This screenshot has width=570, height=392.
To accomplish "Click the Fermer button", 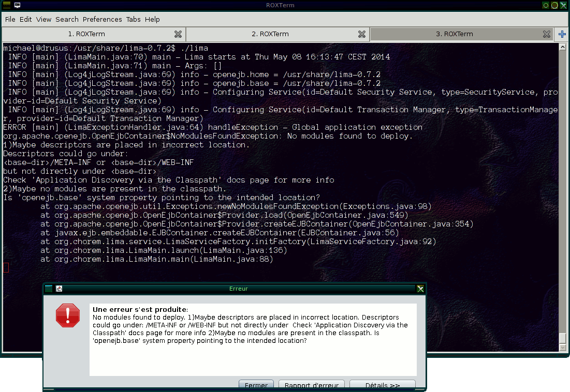I will (256, 385).
